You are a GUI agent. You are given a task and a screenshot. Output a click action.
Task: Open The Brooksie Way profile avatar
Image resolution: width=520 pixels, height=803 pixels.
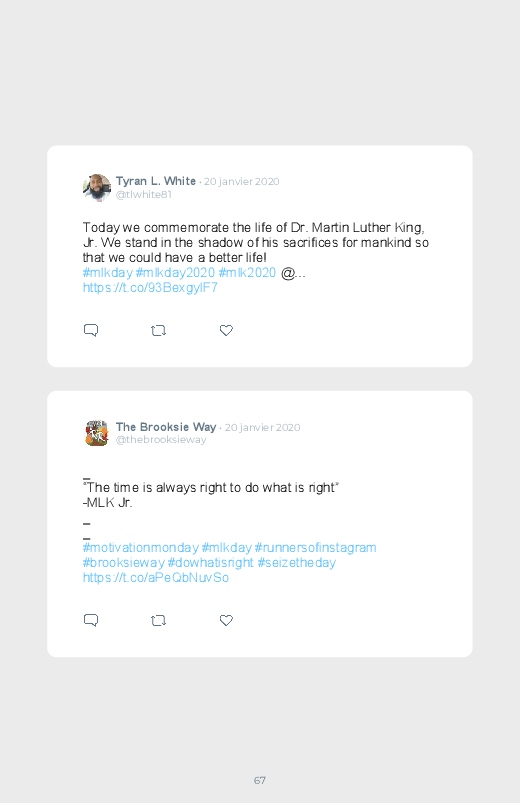pos(97,433)
